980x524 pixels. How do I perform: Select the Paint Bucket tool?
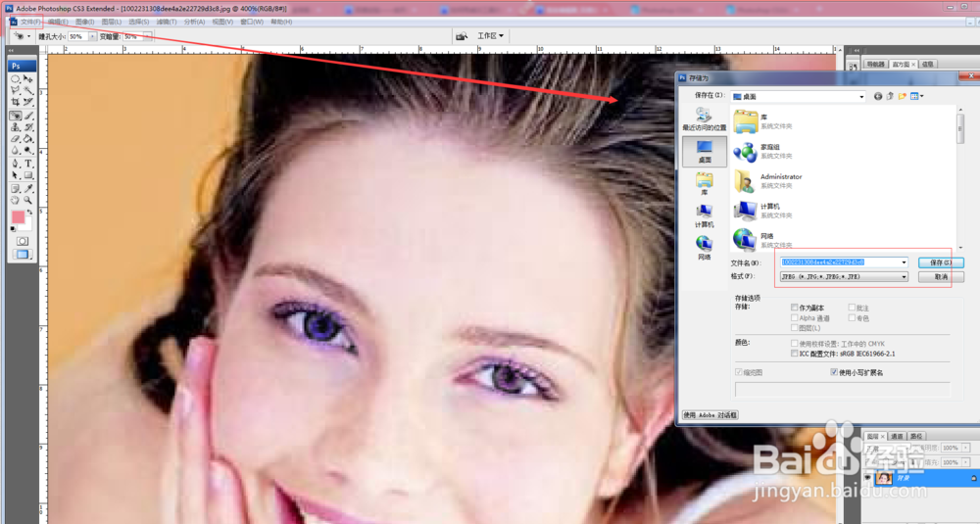[x=28, y=139]
